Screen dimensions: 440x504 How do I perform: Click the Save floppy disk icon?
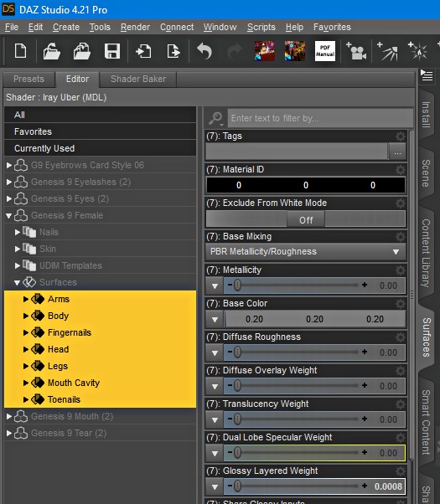tap(112, 51)
